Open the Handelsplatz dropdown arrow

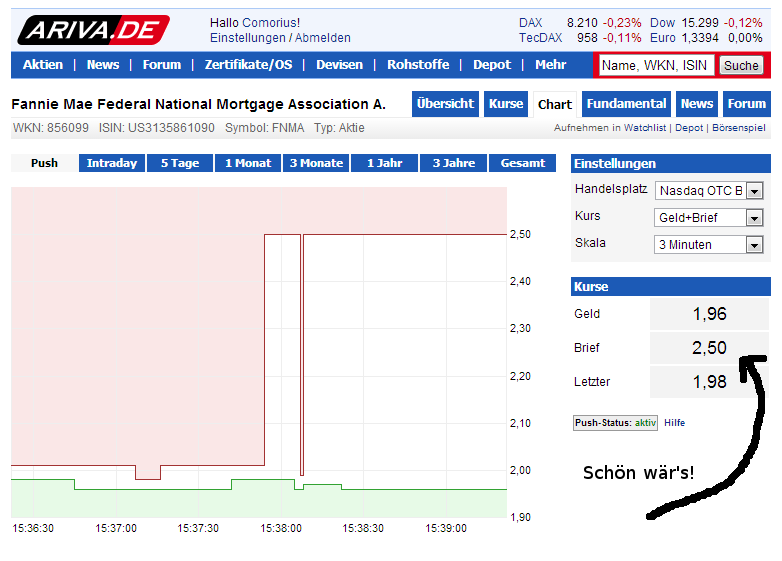point(755,191)
